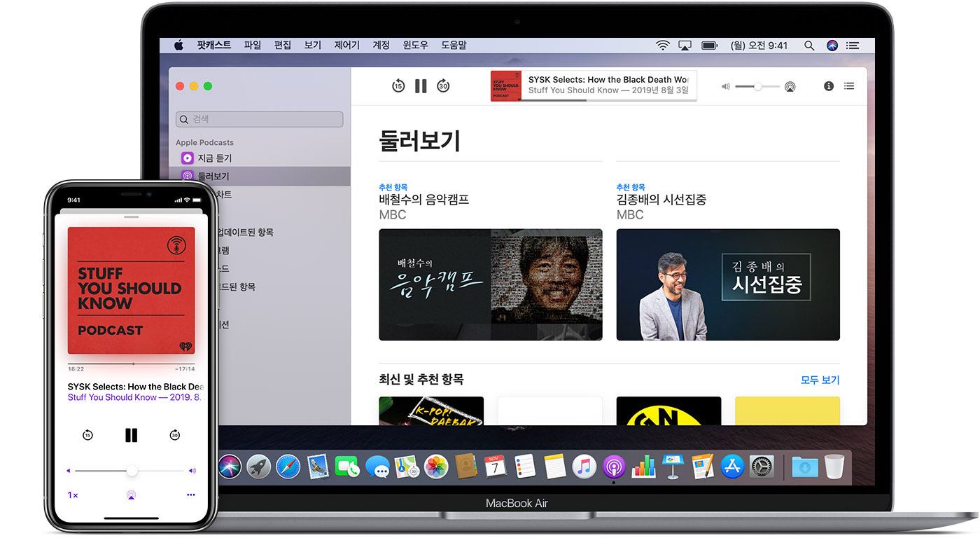Viewport: 980px width, 538px height.
Task: Show the Up Next queue list icon
Action: coord(849,86)
